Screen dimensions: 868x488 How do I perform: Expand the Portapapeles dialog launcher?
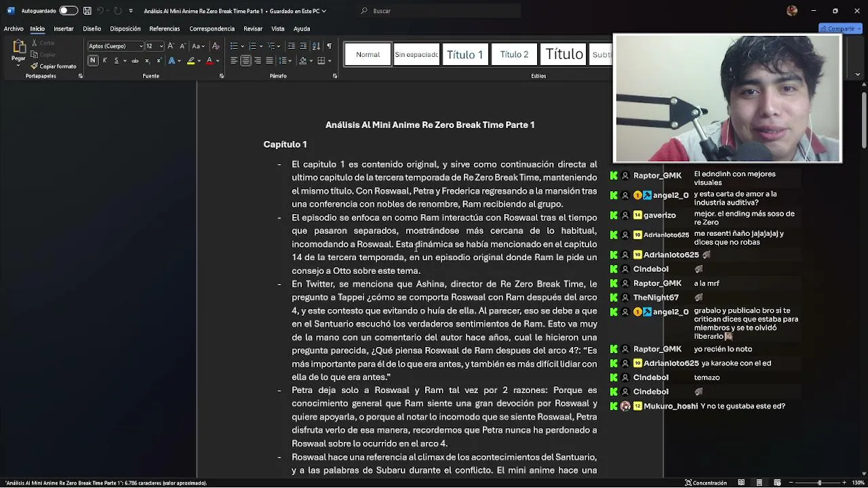[80, 76]
